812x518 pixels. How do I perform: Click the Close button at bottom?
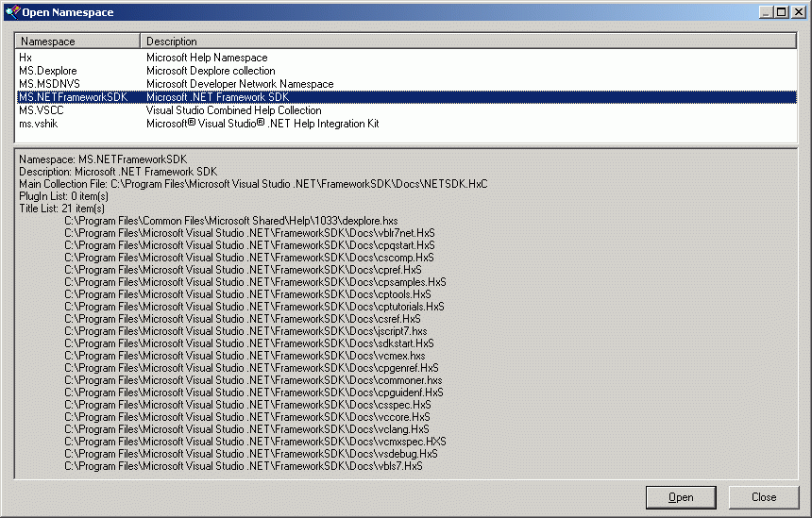tap(764, 497)
